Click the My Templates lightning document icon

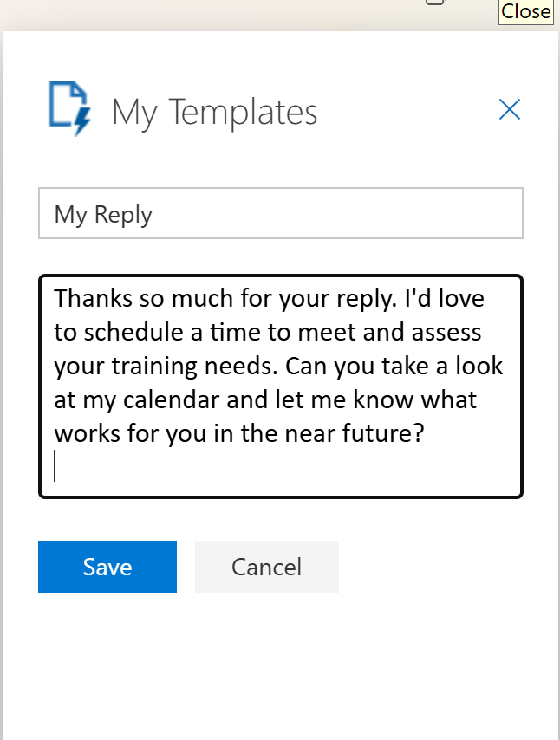69,109
